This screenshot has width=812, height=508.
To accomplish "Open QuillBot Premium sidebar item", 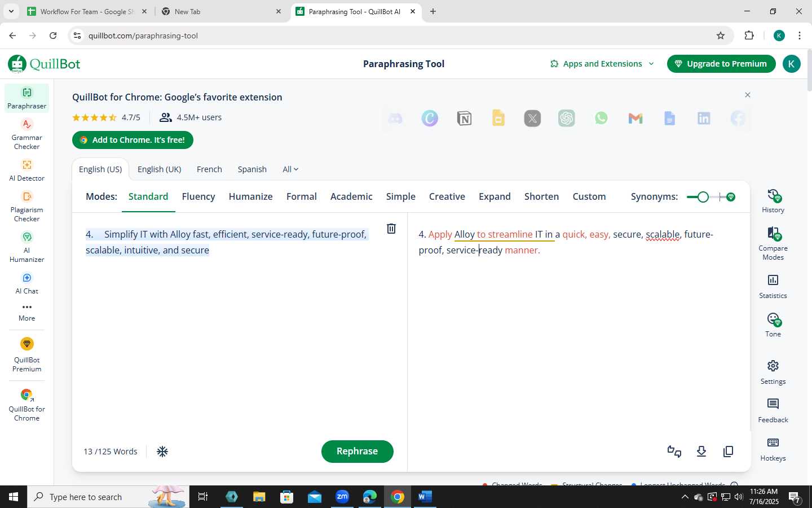I will [27, 355].
